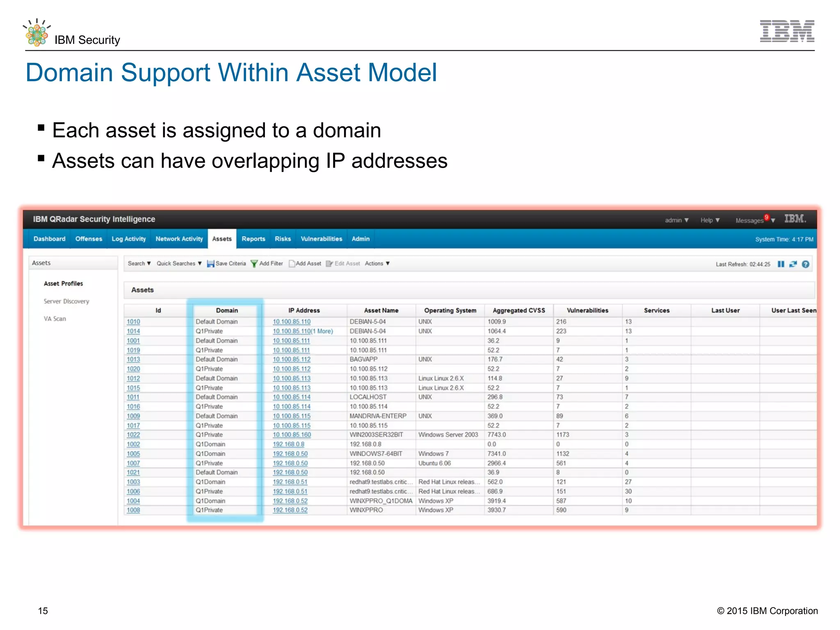
Task: Expand the Quick Searches menu
Action: pyautogui.click(x=179, y=263)
